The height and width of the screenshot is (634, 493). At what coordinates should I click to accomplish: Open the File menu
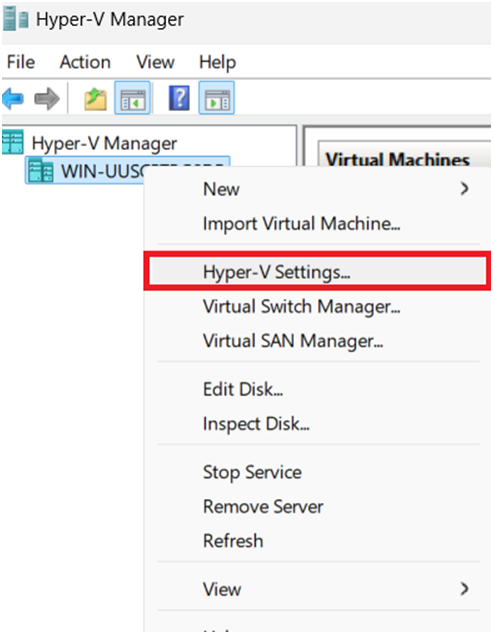(x=21, y=62)
